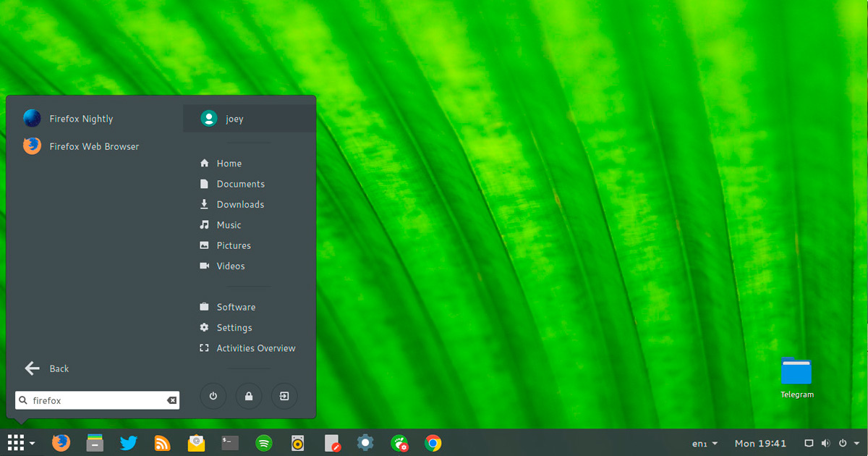Clear the firefox search field
868x456 pixels.
click(171, 400)
